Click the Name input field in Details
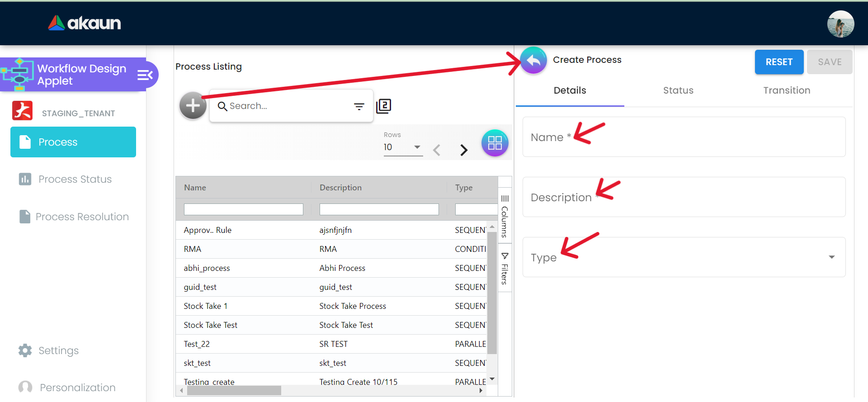868x402 pixels. tap(684, 137)
